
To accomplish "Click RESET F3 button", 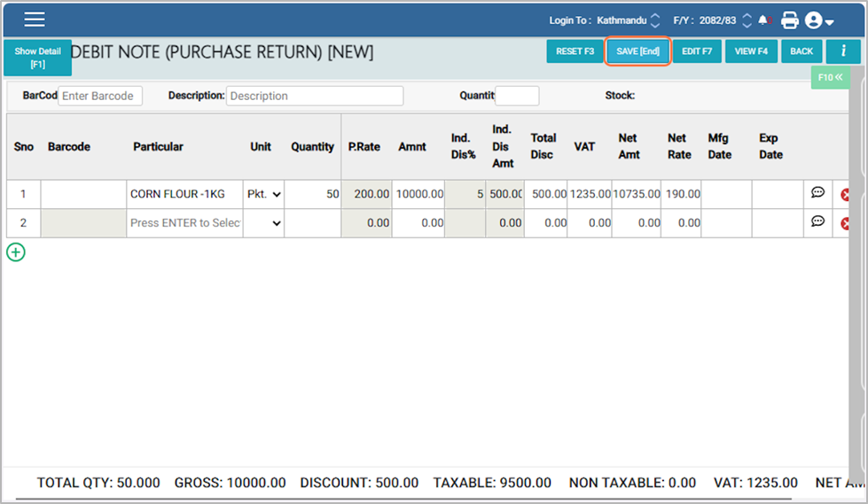I will click(575, 50).
